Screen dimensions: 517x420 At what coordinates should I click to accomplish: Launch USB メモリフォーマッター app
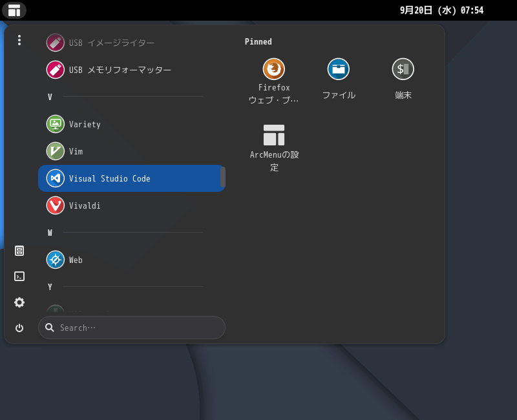click(x=132, y=70)
